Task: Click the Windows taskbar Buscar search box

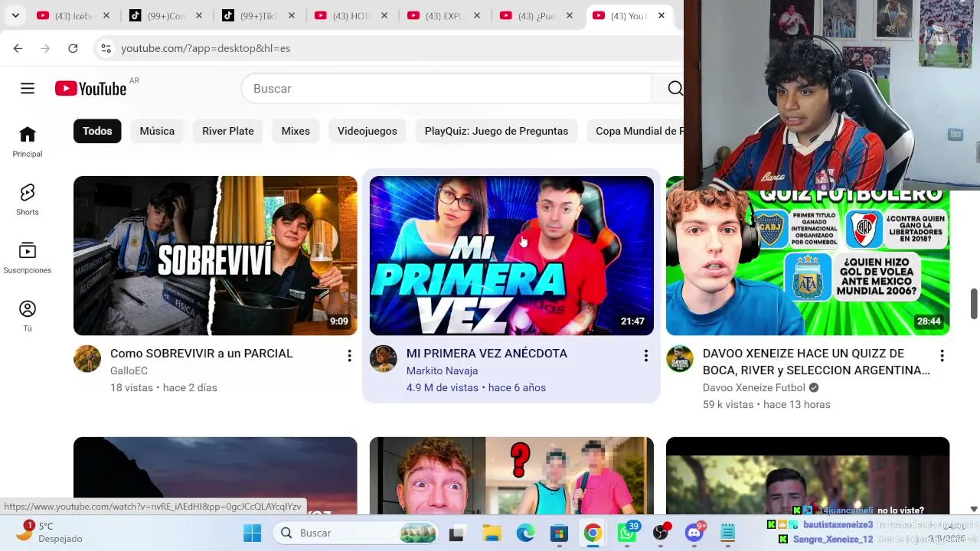Action: (357, 533)
